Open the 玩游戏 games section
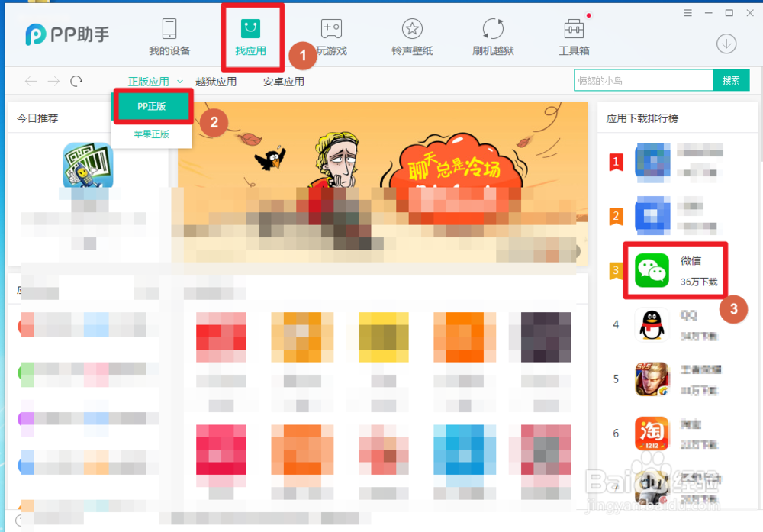The image size is (763, 532). point(330,36)
